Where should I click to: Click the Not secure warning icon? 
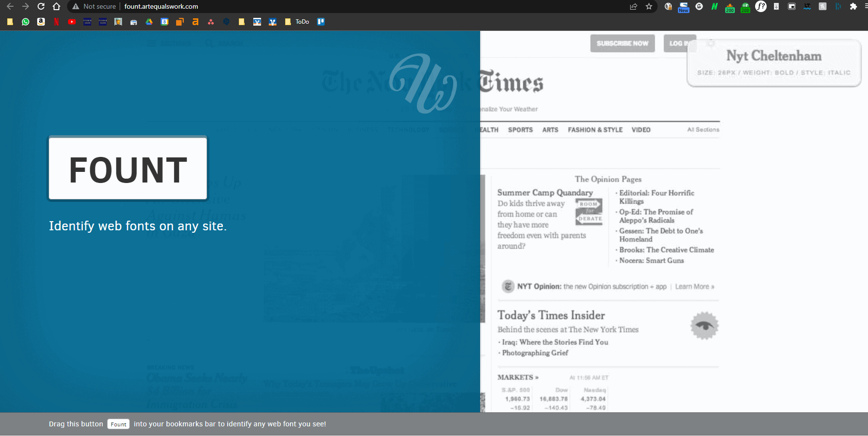click(x=76, y=6)
